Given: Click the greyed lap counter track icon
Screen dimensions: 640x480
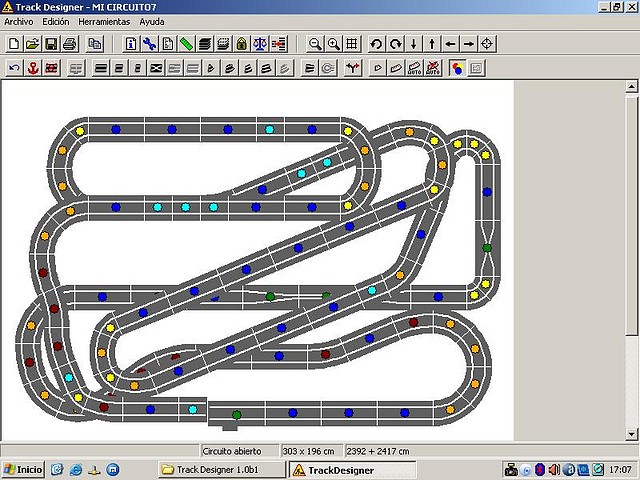Looking at the screenshot, I should 328,68.
